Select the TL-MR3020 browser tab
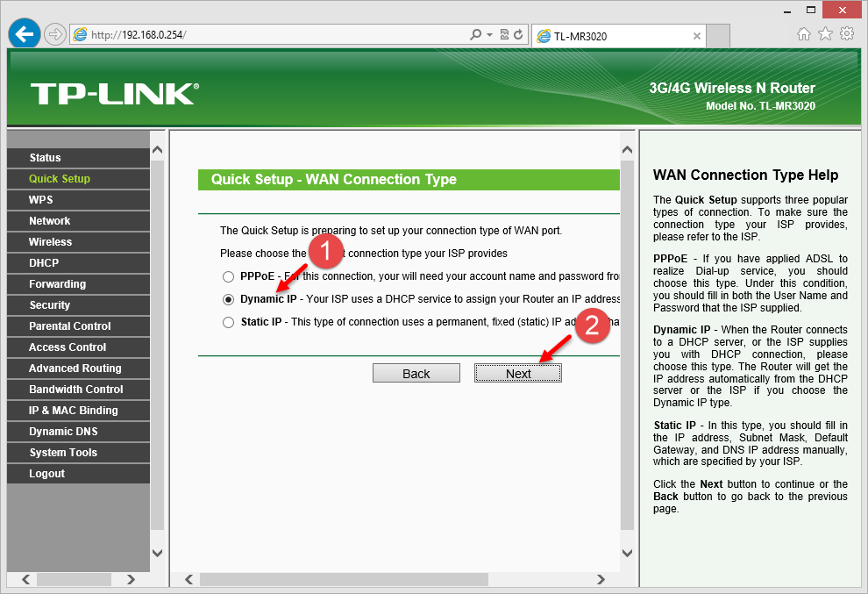 tap(618, 36)
